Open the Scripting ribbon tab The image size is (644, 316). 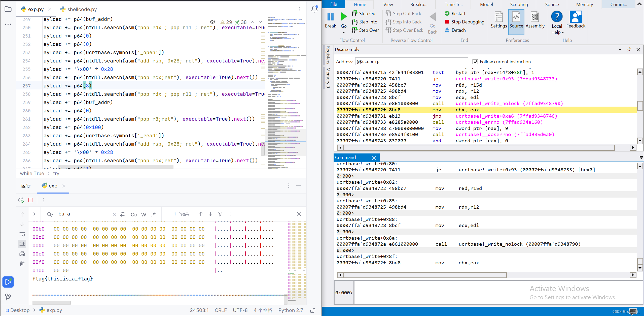[519, 4]
